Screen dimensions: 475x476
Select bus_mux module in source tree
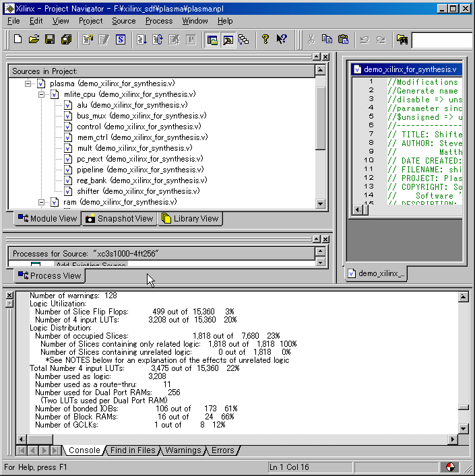(x=135, y=116)
